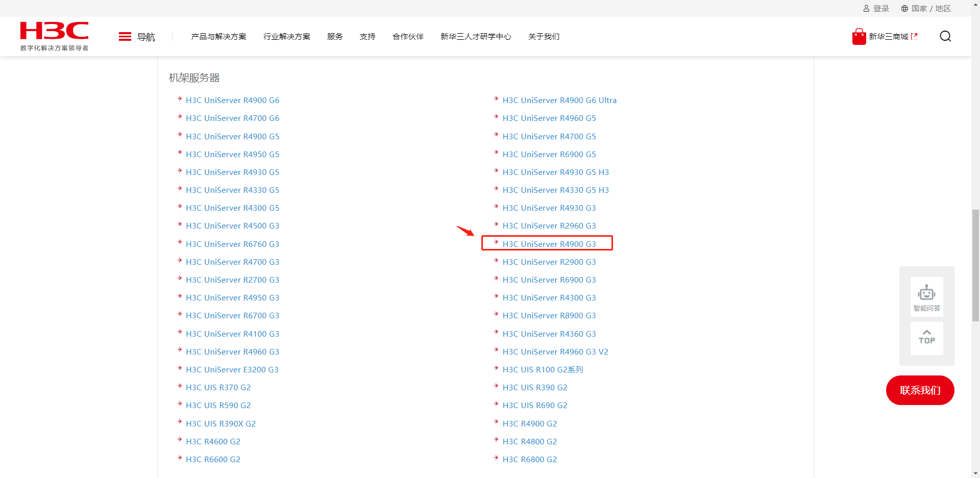This screenshot has height=478, width=980.
Task: Open H3C R4600 G2 link
Action: coord(213,442)
